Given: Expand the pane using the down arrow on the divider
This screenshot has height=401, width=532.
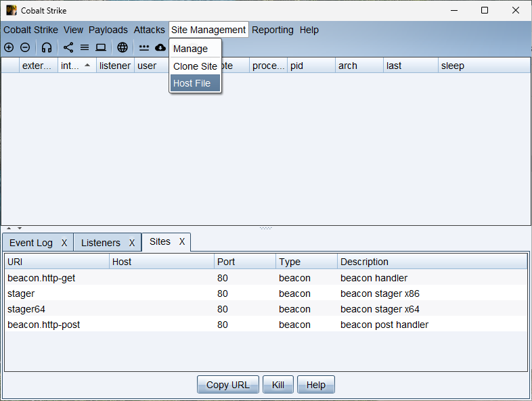Looking at the screenshot, I should pos(20,228).
